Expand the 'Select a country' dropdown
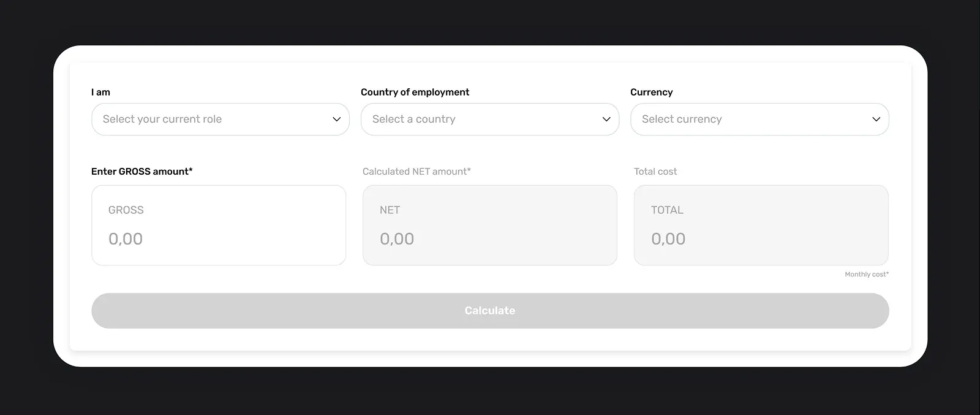Viewport: 980px width, 415px height. (x=478, y=120)
